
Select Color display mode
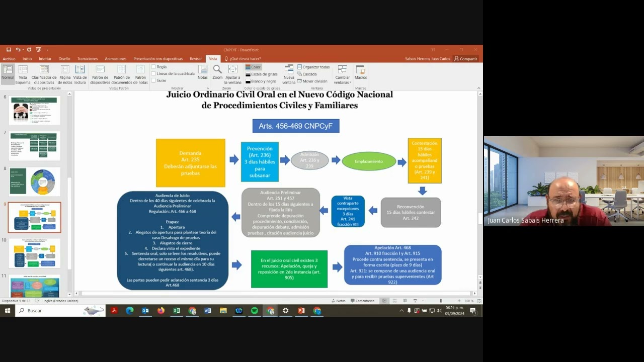(253, 67)
